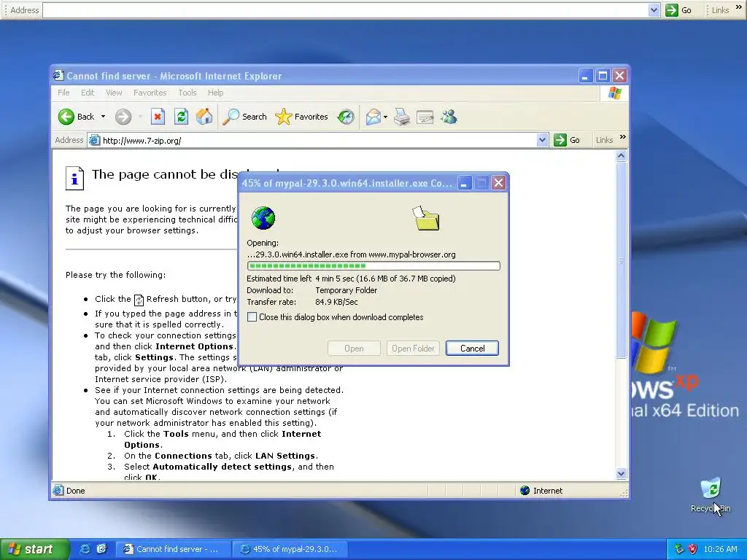Click the Open Folder button
The image size is (747, 560).
coord(413,348)
